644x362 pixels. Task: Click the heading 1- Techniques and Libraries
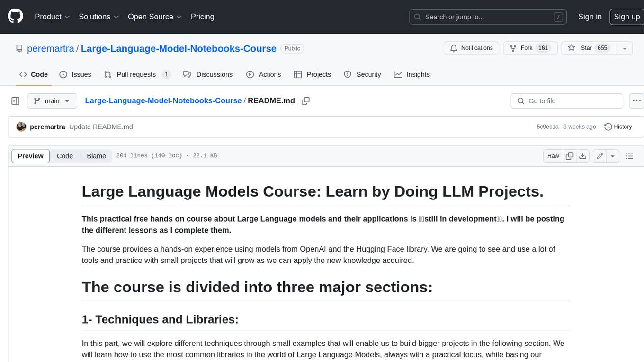coord(160,319)
